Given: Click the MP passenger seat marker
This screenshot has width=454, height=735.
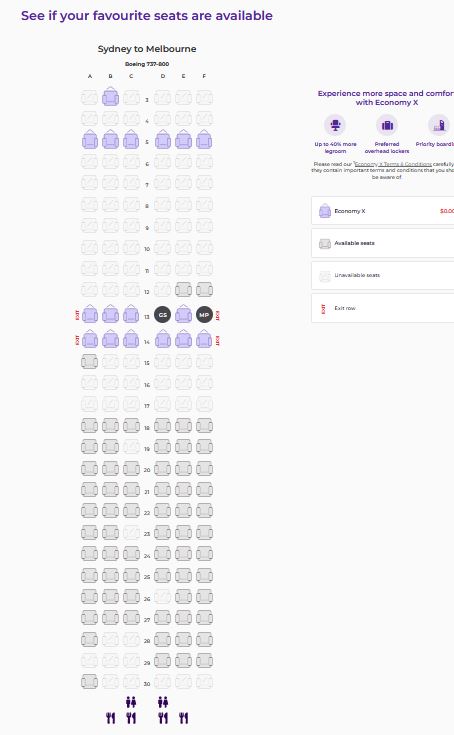Looking at the screenshot, I should tap(204, 315).
